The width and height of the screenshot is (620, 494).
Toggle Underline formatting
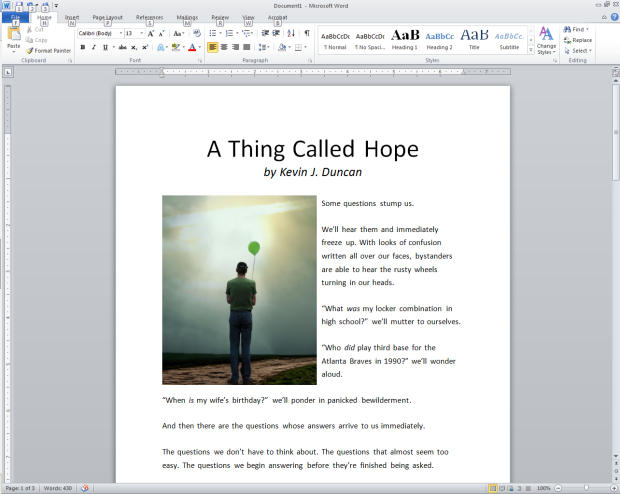[x=105, y=47]
